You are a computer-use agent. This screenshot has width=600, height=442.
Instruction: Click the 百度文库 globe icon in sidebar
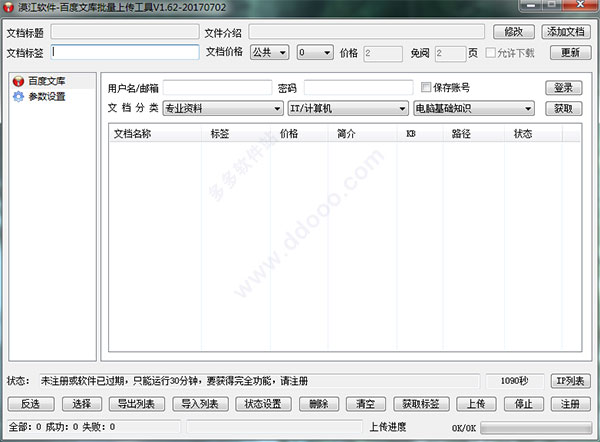click(x=18, y=81)
